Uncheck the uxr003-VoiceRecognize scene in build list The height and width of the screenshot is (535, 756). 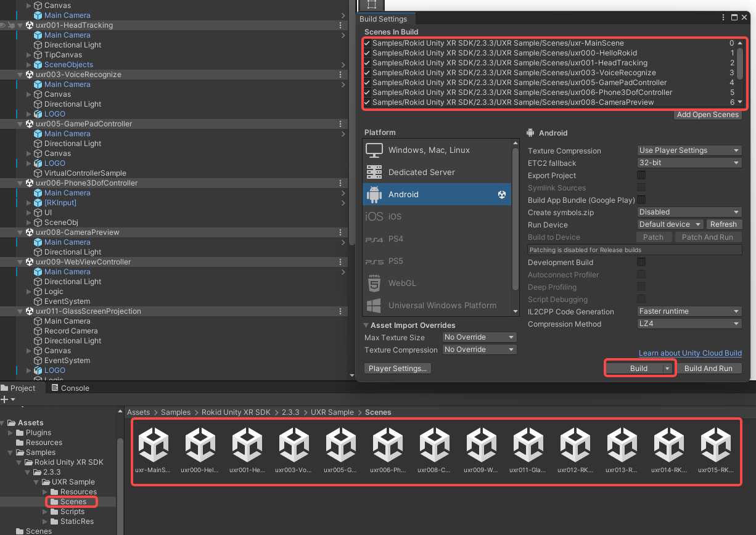[368, 73]
